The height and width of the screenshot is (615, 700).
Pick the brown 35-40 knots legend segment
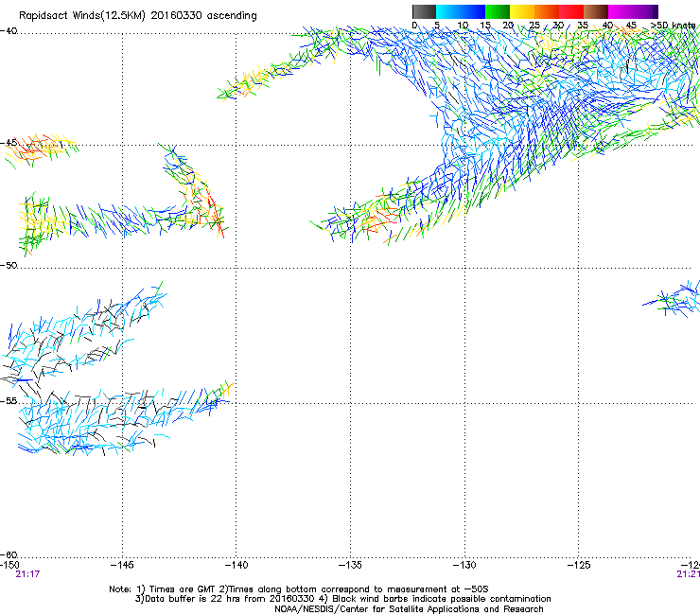[x=596, y=11]
